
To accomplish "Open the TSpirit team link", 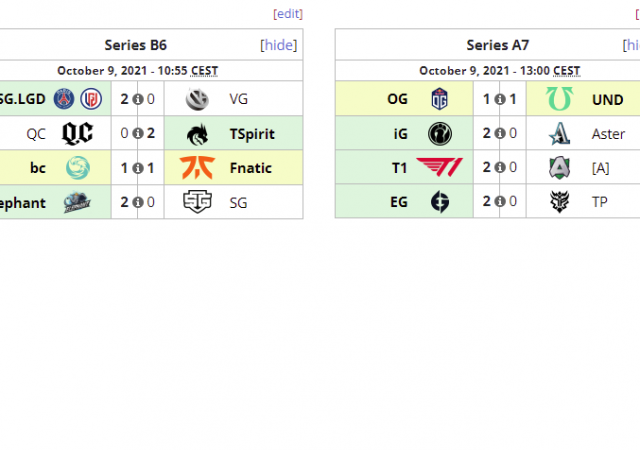I will [x=251, y=133].
